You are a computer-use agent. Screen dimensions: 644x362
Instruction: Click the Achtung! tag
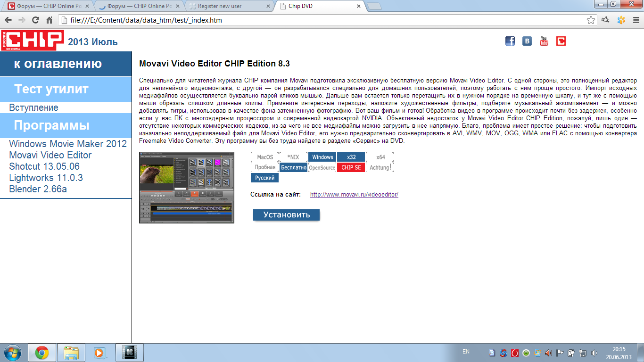coord(380,167)
